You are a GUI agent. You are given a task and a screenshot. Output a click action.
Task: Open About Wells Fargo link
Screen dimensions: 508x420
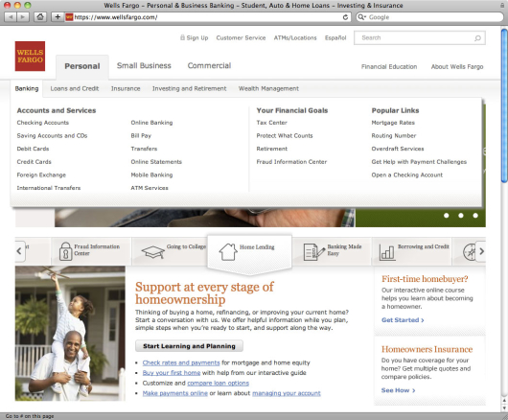point(457,67)
